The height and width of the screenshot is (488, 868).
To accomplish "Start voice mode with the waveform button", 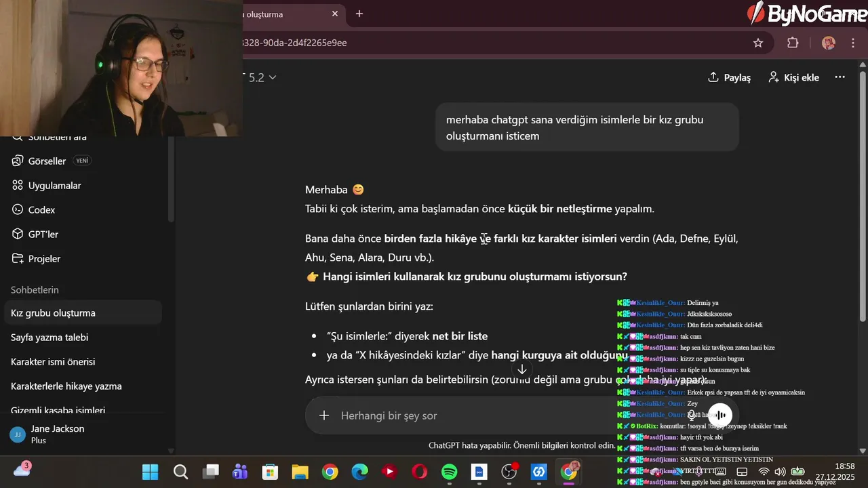I will [720, 415].
